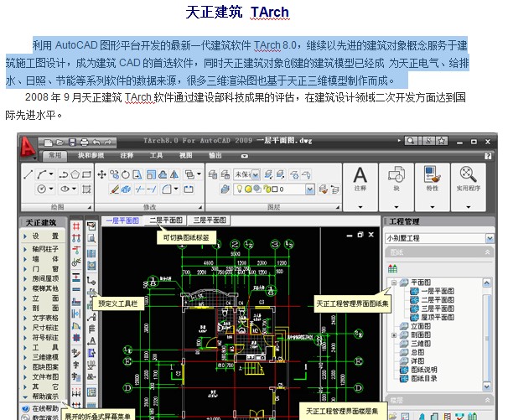Open the layer state 未保存 dropdown
Screen dimensions: 508x420
click(x=256, y=174)
